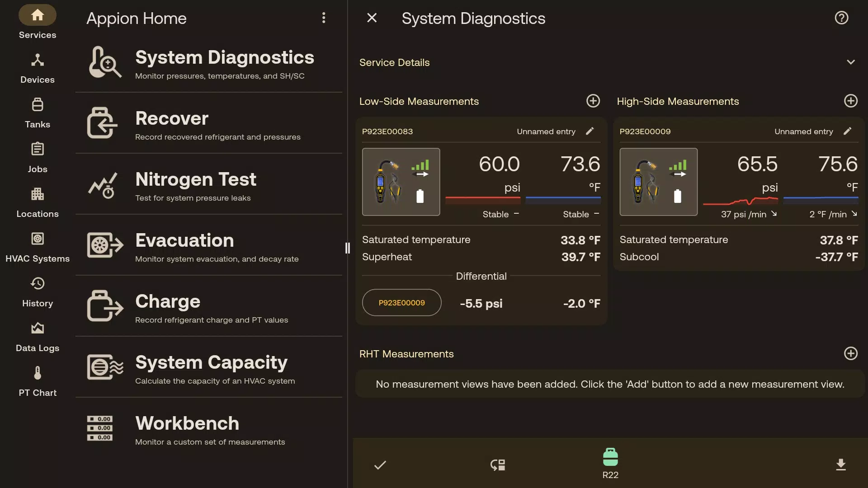
Task: Open the Nitrogen Test service
Action: (209, 184)
